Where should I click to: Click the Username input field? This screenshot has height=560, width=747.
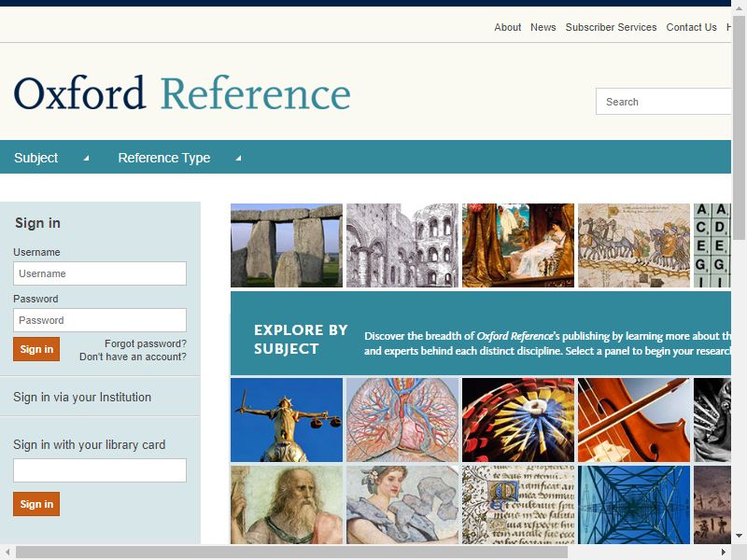(100, 273)
